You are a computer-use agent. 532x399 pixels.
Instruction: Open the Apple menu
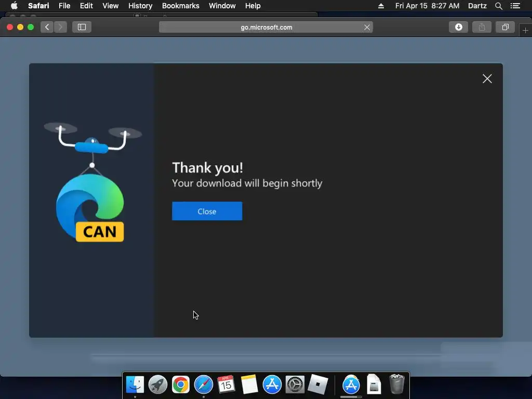click(14, 6)
